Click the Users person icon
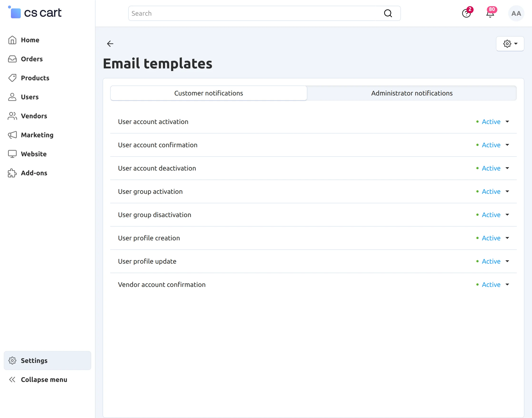The height and width of the screenshot is (418, 532). coord(12,97)
